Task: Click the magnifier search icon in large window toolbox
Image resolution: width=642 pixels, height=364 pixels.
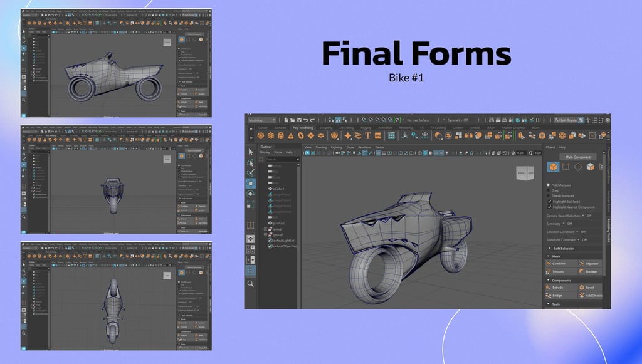Action: [251, 283]
